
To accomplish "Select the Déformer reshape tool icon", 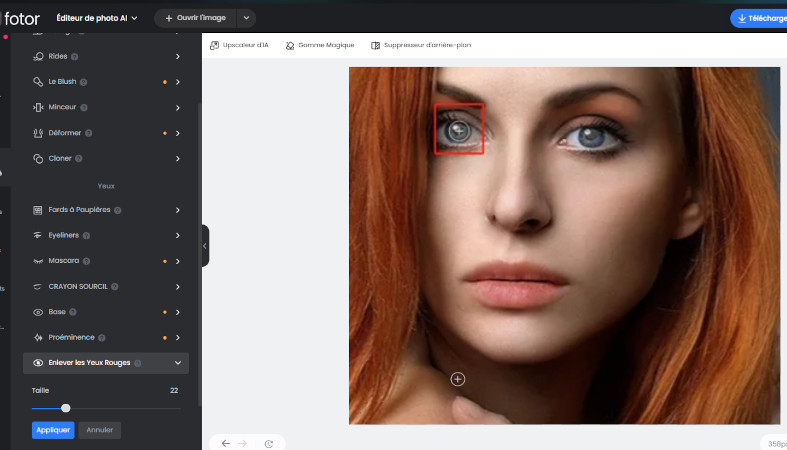I will pos(38,133).
